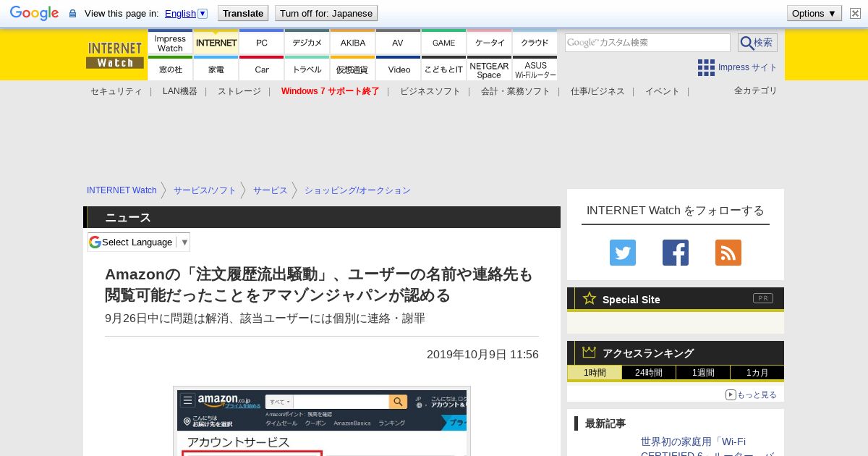Viewport: 868px width, 456px height.
Task: Select the 1週間 ranking tab
Action: coord(703,373)
